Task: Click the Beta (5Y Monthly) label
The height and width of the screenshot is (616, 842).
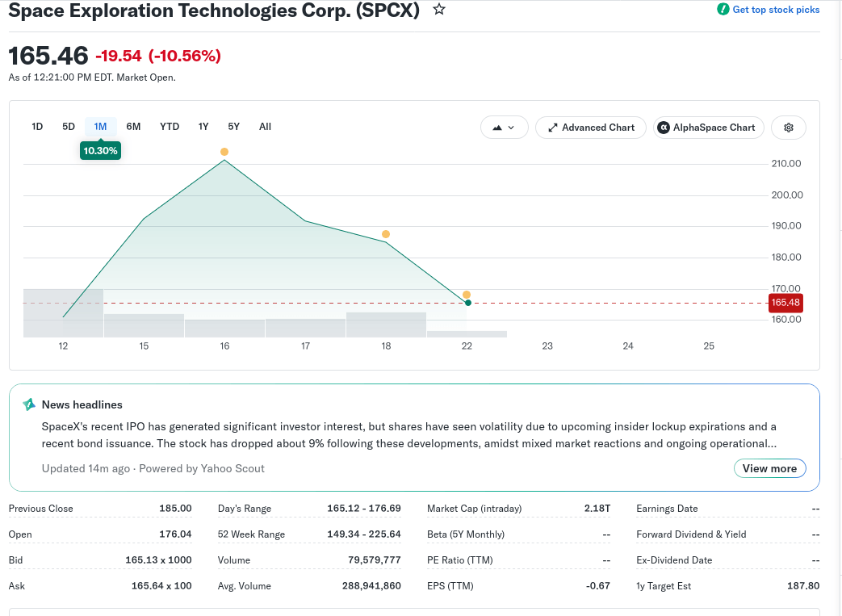Action: pos(466,534)
